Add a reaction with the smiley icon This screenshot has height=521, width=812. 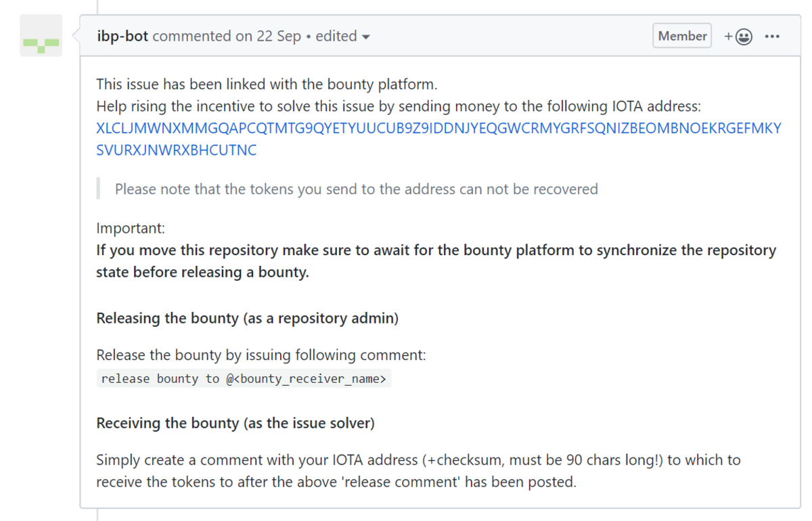click(738, 37)
